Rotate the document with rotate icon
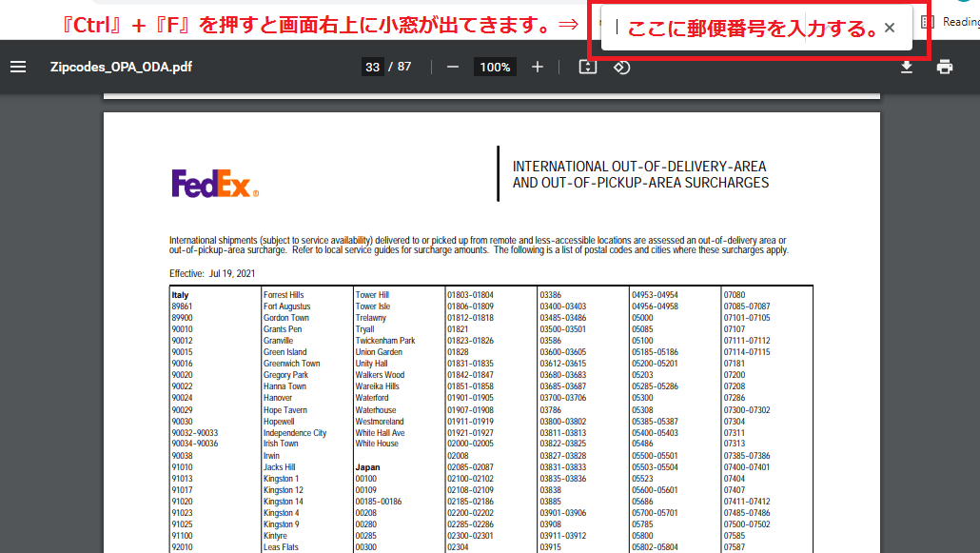The width and height of the screenshot is (980, 553). (x=621, y=67)
